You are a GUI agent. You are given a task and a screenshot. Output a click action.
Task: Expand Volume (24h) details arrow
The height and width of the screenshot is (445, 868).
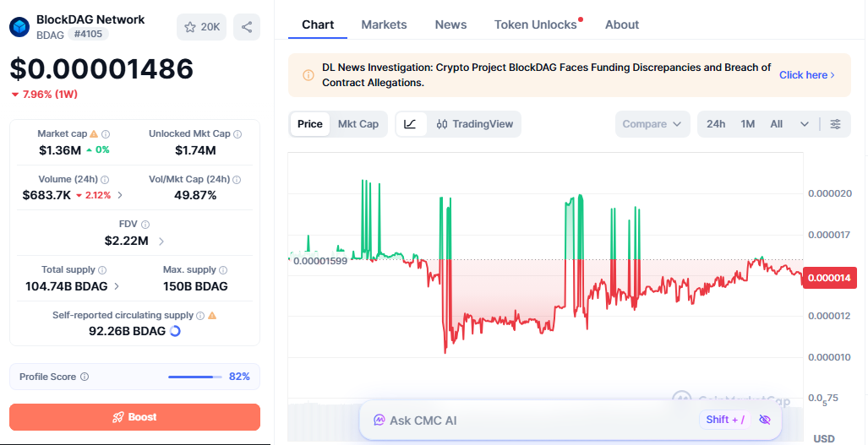(121, 195)
